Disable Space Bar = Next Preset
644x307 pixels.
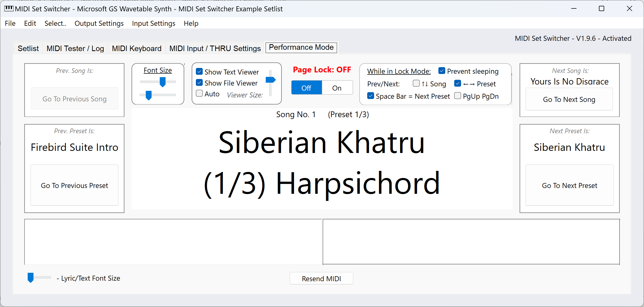371,96
